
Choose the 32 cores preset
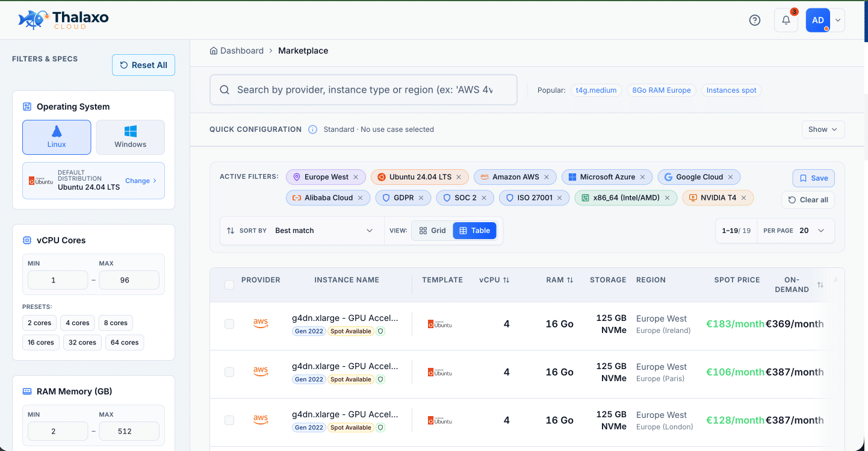[x=82, y=342]
